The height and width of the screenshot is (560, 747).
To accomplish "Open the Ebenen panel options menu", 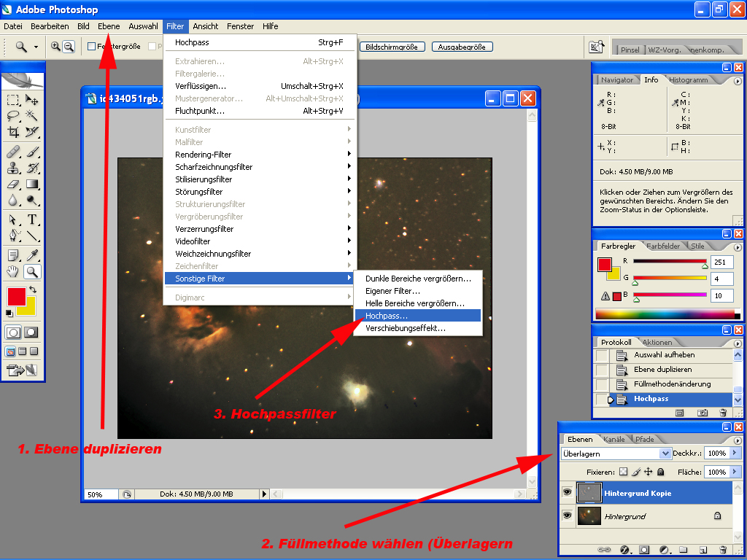I will pos(738,440).
